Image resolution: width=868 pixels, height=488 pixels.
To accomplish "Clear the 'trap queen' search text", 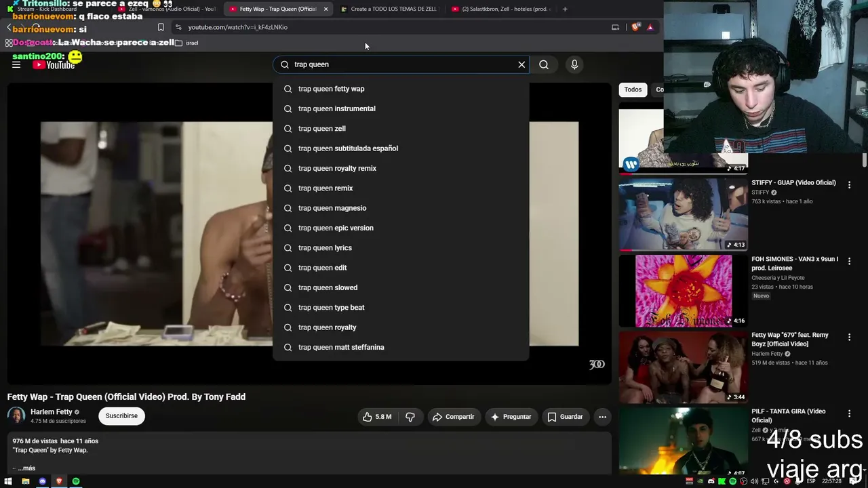I will [x=521, y=64].
